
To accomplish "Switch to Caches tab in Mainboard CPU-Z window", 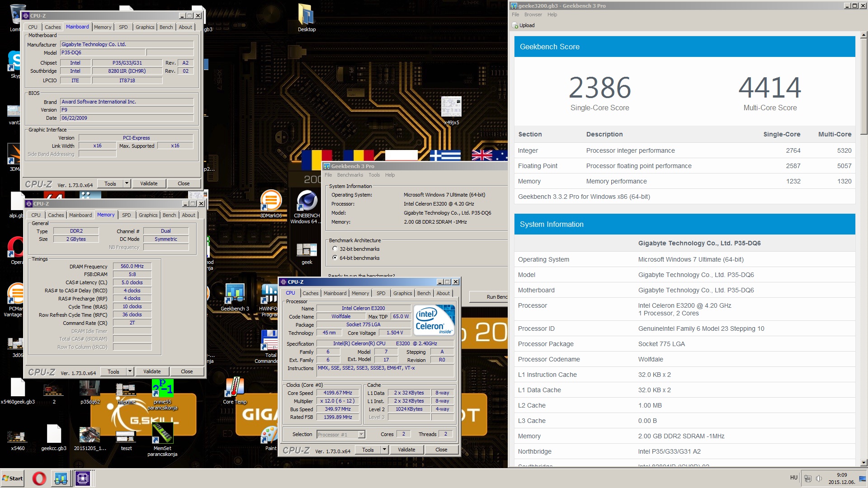I will [x=52, y=27].
